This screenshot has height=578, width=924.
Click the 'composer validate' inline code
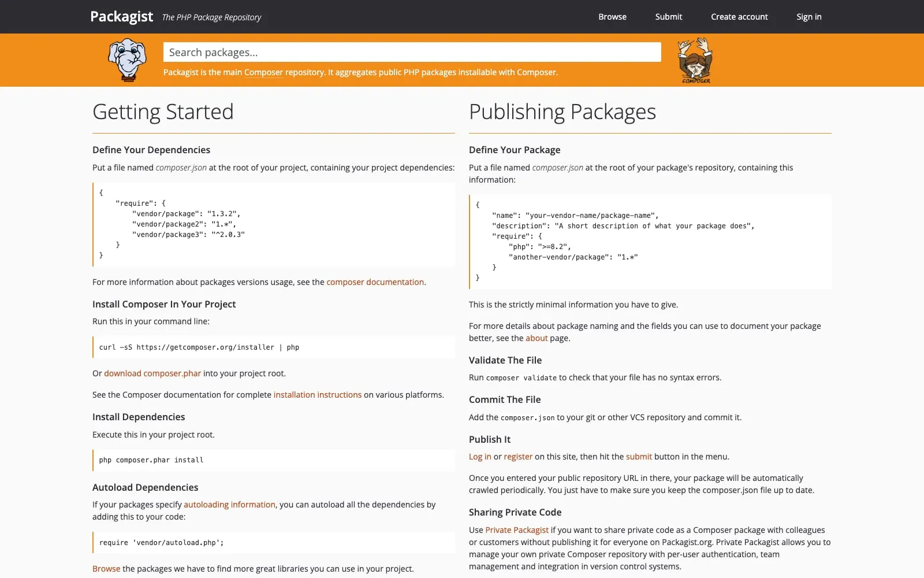(521, 378)
